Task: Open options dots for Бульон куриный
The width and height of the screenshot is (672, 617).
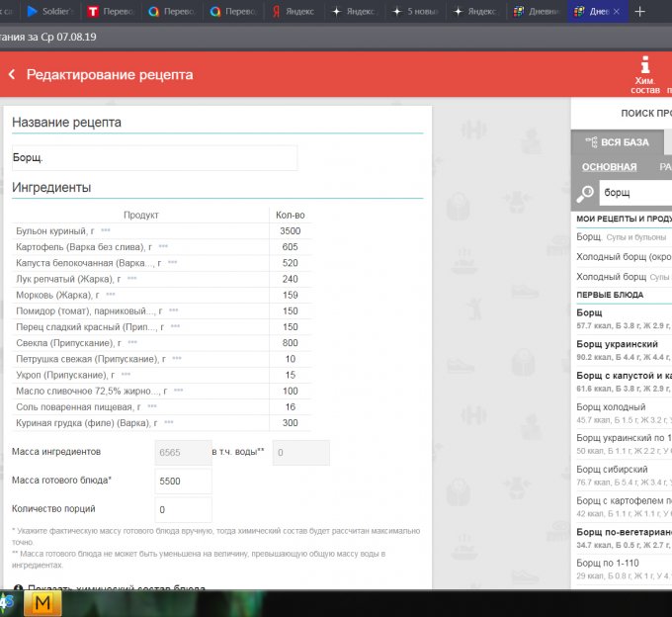Action: point(105,230)
